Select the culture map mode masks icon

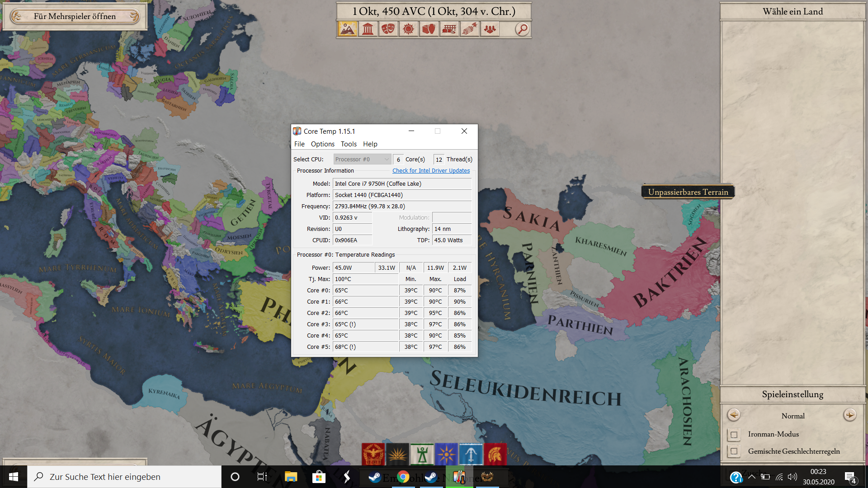388,29
